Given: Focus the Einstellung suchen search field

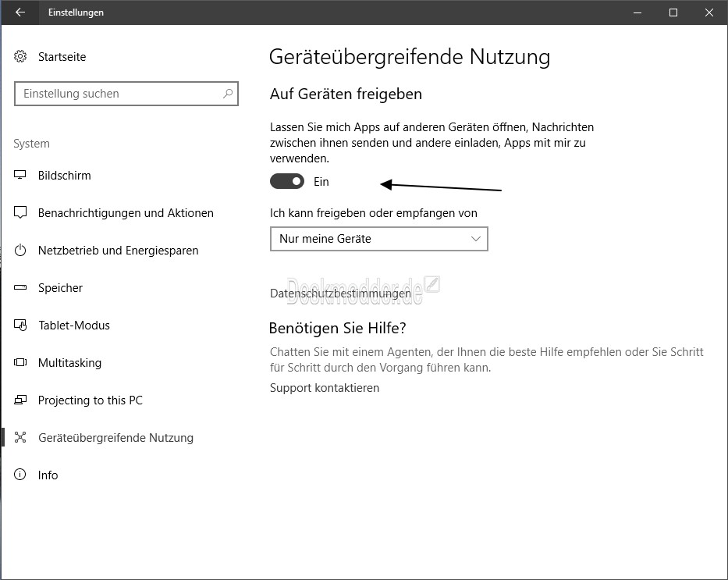Looking at the screenshot, I should pos(126,94).
